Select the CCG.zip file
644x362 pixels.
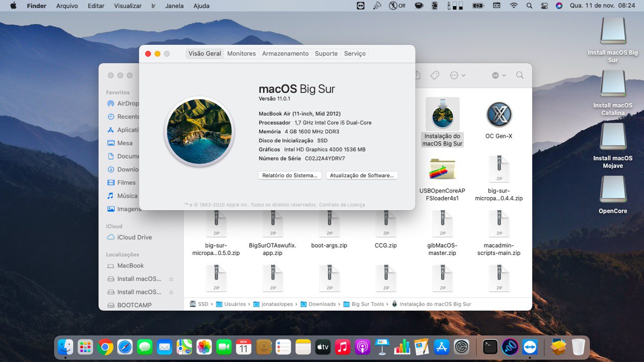pos(386,229)
